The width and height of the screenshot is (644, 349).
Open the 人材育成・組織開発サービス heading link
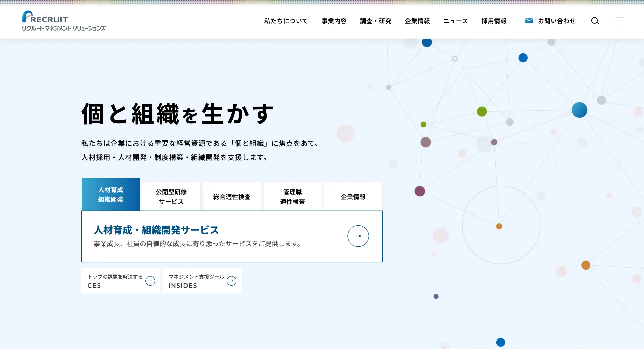click(156, 230)
